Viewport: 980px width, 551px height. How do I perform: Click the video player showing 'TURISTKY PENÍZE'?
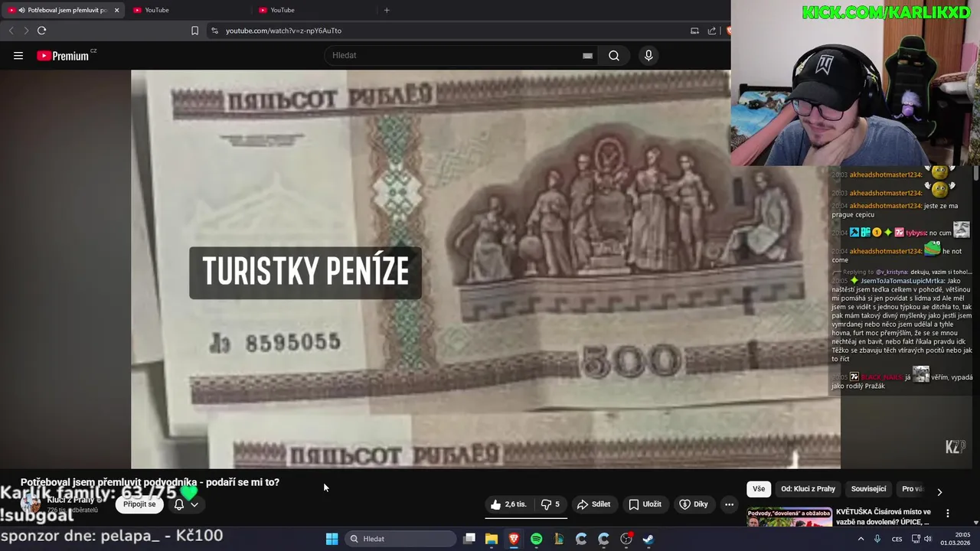pyautogui.click(x=485, y=269)
